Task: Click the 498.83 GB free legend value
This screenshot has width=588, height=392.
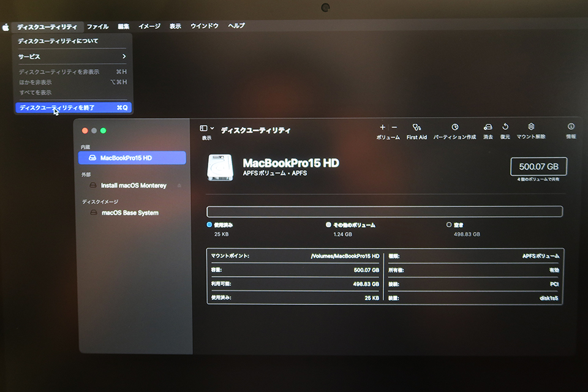Action: point(467,235)
